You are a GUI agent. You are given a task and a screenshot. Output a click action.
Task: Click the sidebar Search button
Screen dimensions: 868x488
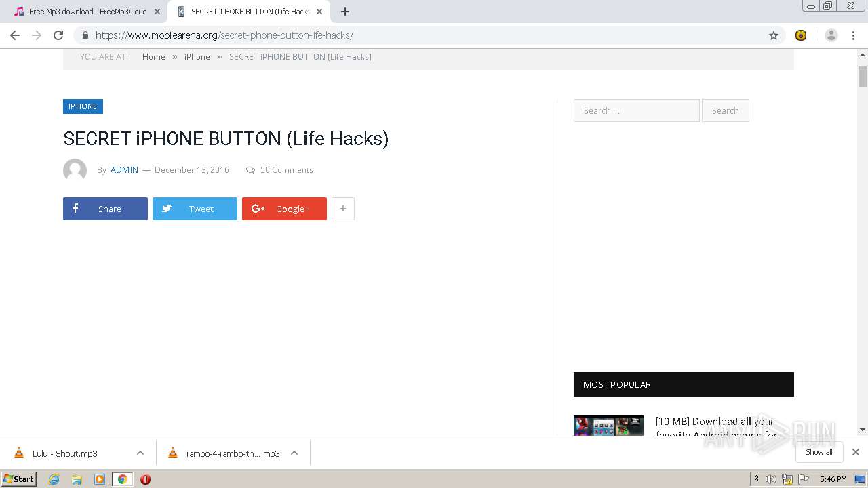[x=725, y=110]
